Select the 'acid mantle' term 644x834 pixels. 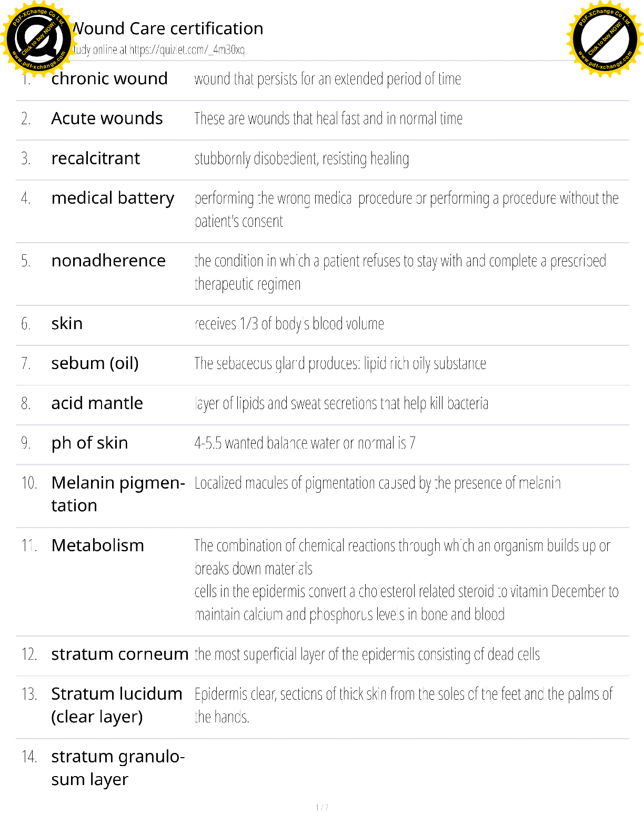click(97, 403)
